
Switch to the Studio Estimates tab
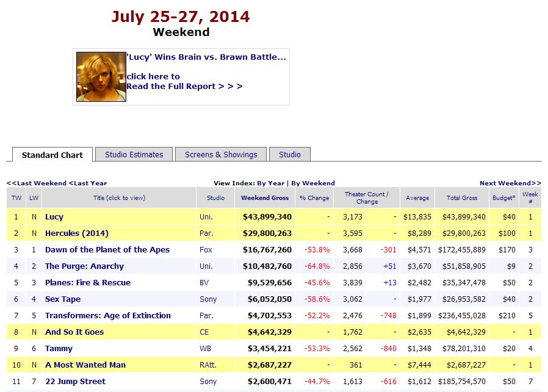[134, 155]
